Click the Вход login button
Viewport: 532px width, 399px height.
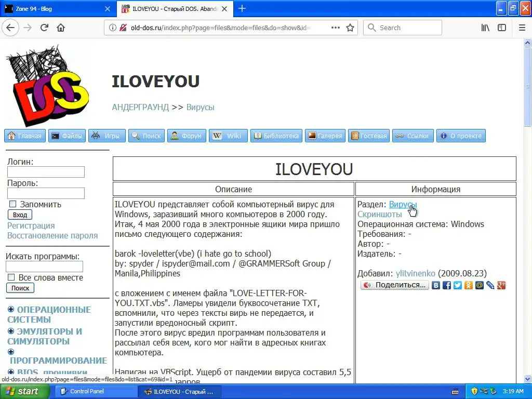coord(20,215)
